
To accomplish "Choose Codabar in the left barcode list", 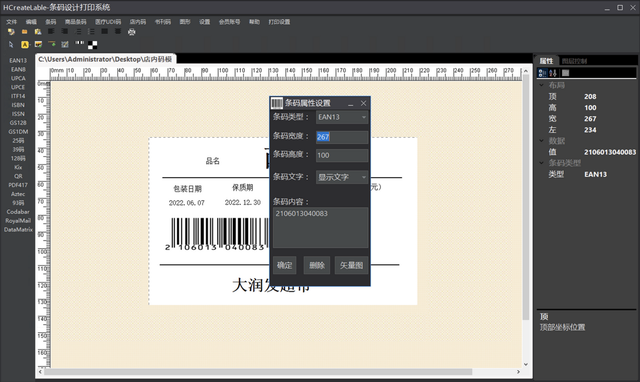I will pyautogui.click(x=18, y=212).
